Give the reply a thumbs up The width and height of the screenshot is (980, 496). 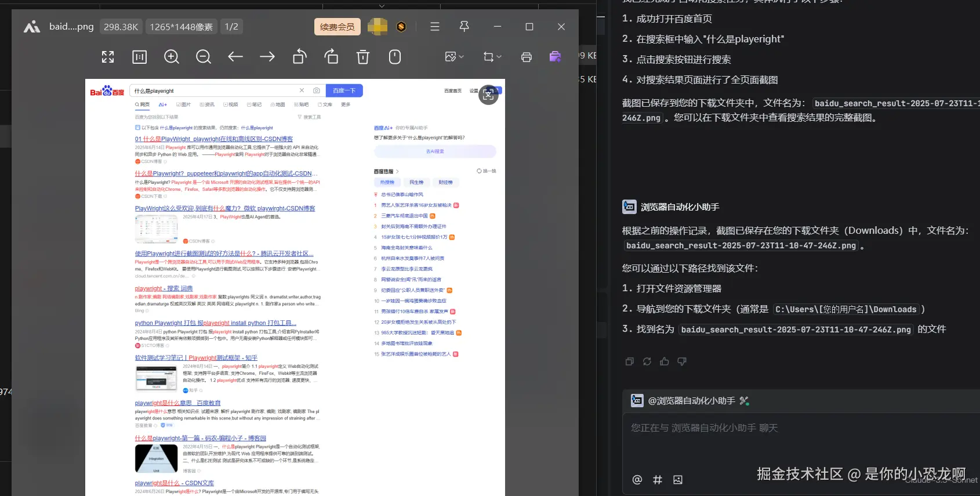coord(665,361)
